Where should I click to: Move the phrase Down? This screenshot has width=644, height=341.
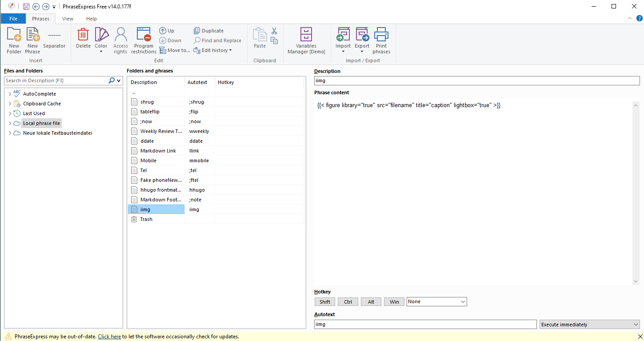tap(171, 40)
